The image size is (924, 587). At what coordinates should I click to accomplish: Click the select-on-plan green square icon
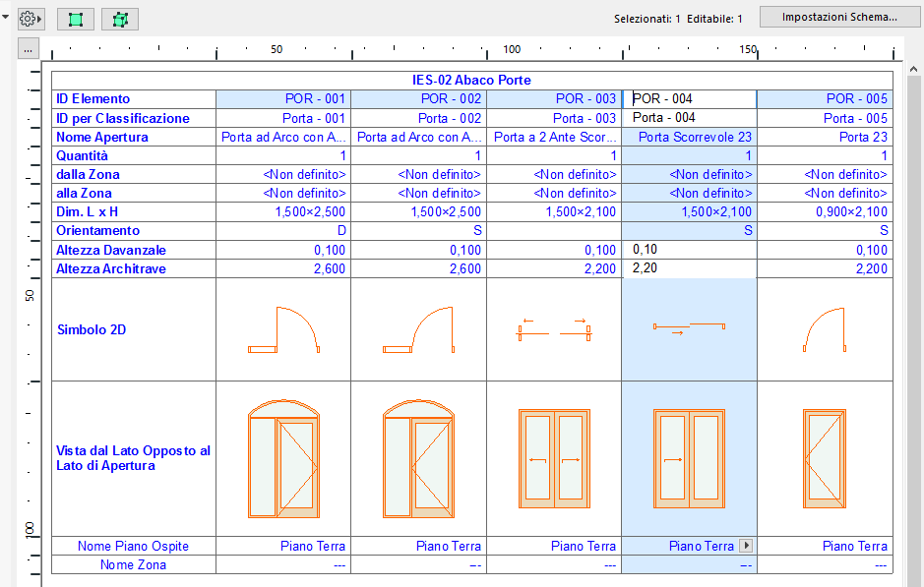(x=76, y=19)
